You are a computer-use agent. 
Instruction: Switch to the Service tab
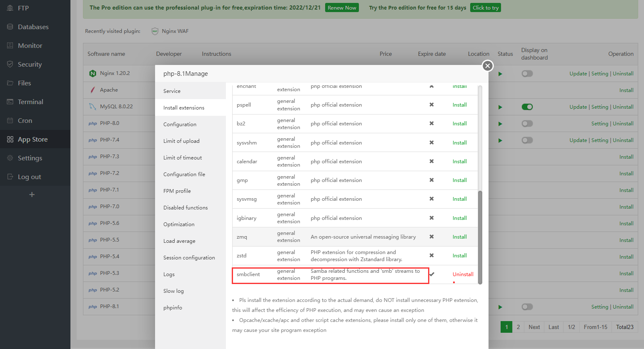[171, 91]
